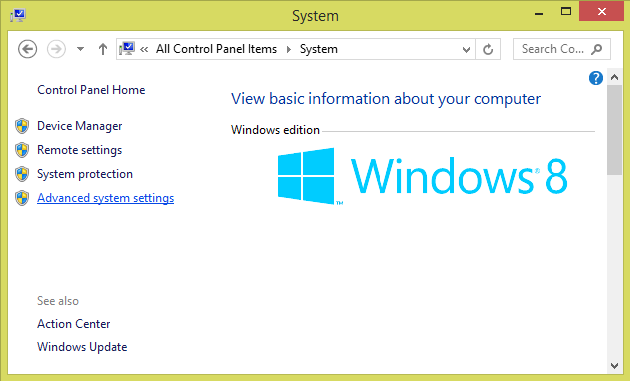Open Windows Update link
Screen dimensions: 630x381
point(82,347)
